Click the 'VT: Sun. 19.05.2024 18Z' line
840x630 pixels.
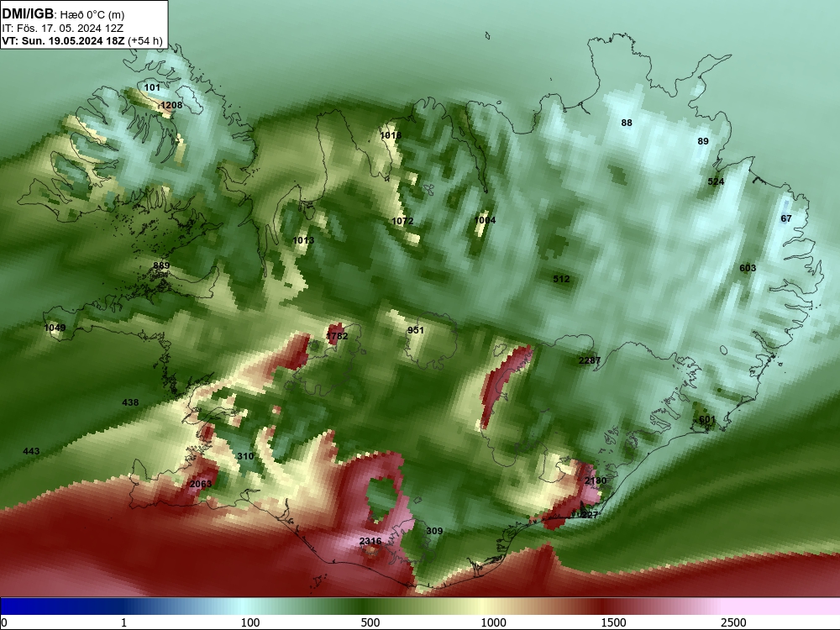(x=63, y=40)
